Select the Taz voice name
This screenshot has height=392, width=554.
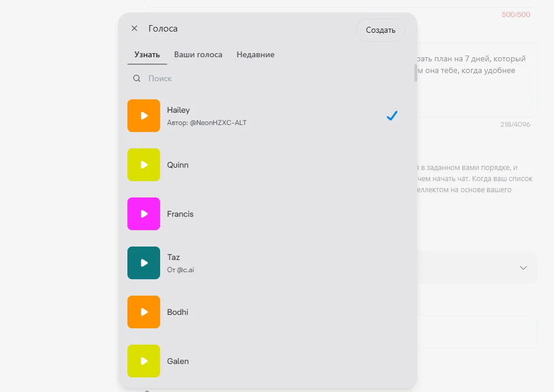(x=174, y=257)
